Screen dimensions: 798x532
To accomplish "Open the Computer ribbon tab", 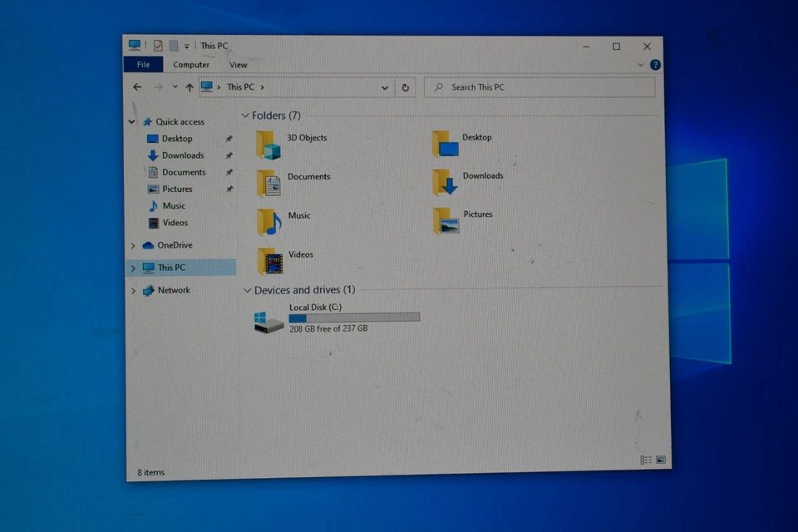I will coord(191,65).
